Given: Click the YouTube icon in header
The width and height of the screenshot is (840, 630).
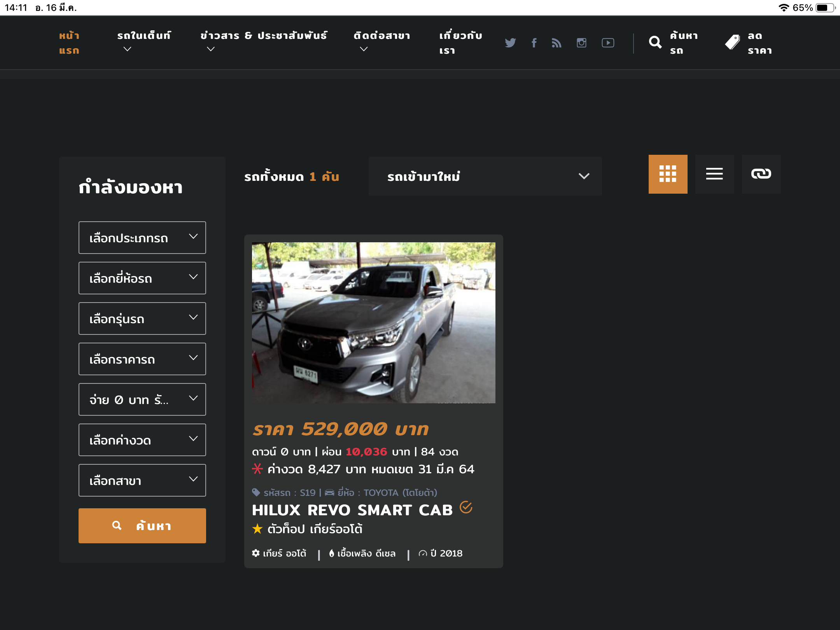Looking at the screenshot, I should click(608, 43).
